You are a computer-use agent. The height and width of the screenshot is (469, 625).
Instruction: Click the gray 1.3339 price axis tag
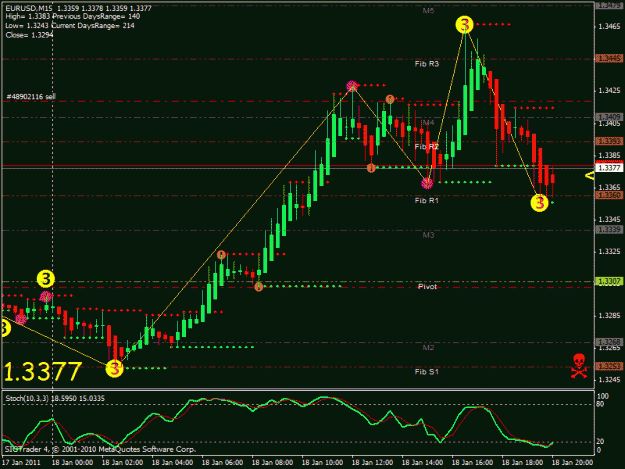609,230
